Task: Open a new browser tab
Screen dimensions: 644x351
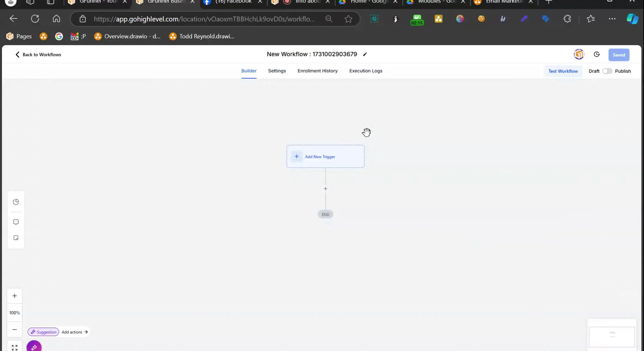Action: pyautogui.click(x=549, y=2)
